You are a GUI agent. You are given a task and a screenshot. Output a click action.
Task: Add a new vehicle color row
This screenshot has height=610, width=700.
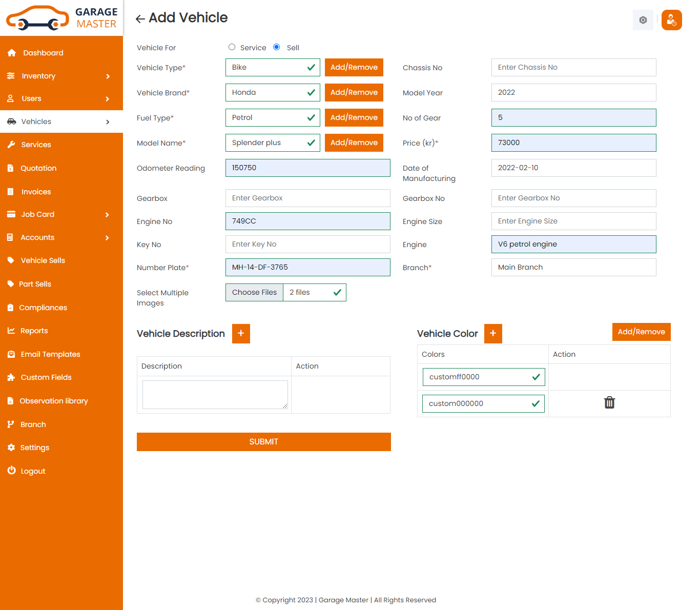click(x=492, y=334)
